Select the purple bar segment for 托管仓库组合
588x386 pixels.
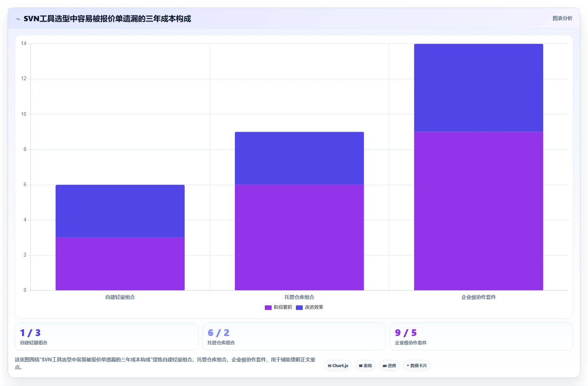click(x=299, y=237)
